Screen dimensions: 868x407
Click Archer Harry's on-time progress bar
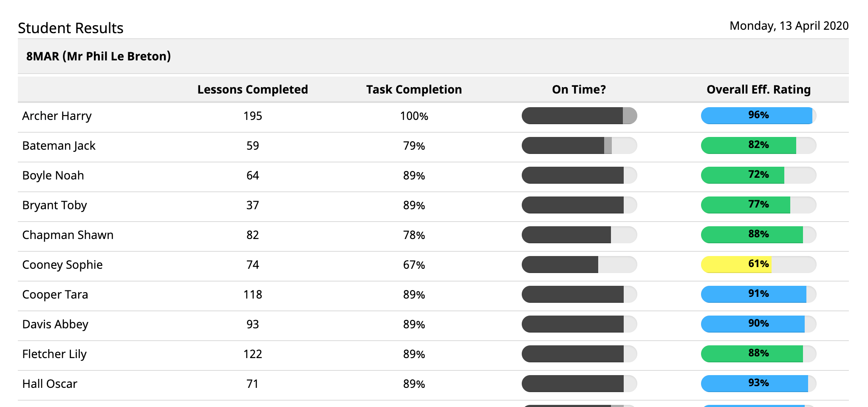point(579,116)
